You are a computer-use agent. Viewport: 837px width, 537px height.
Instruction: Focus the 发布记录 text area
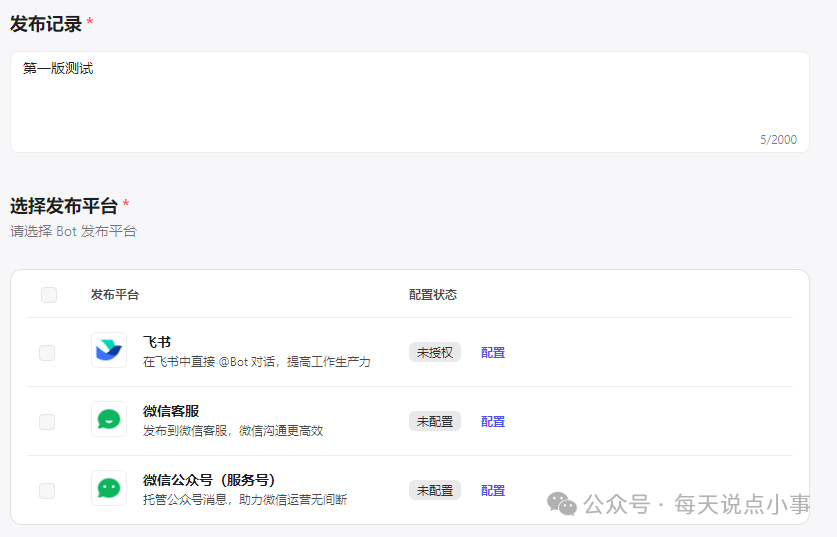[410, 102]
